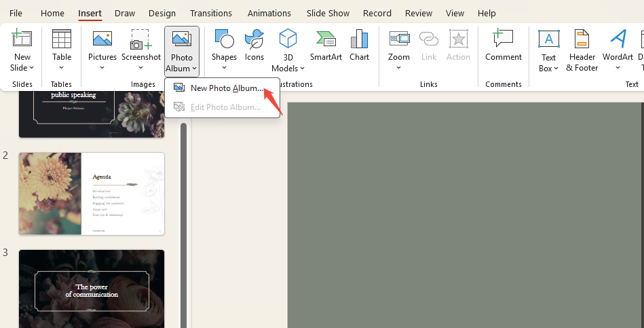Switch to the Design tab
Image resolution: width=644 pixels, height=328 pixels.
click(162, 13)
